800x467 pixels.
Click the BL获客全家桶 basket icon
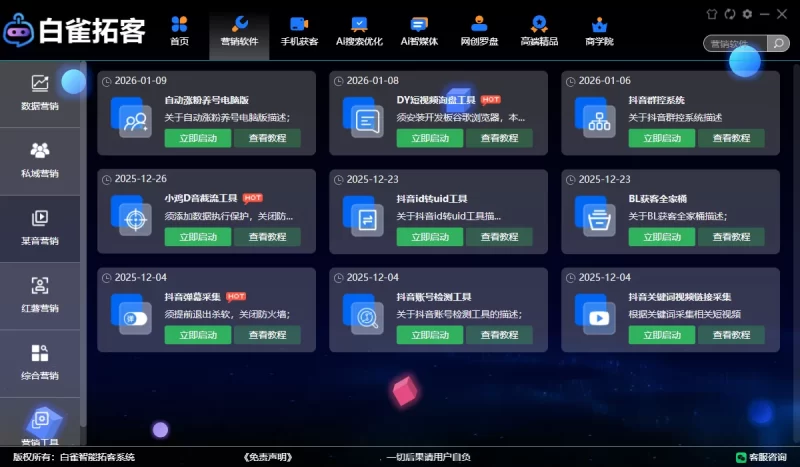595,216
